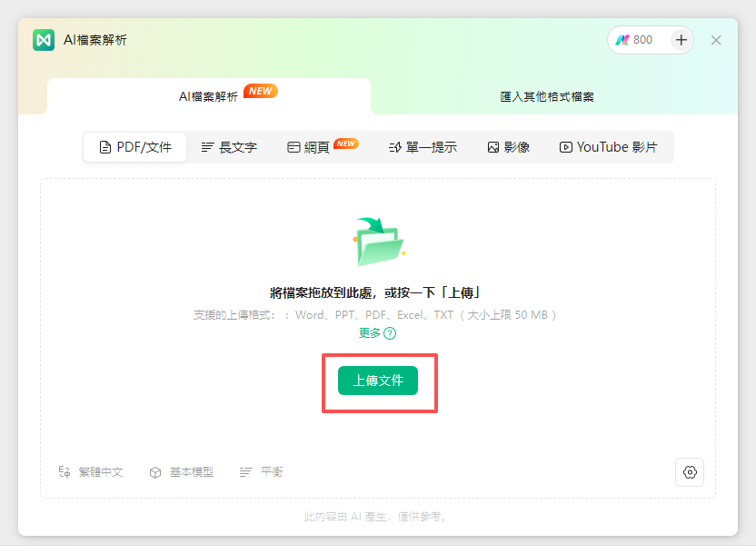This screenshot has width=756, height=554.
Task: Switch to the 匯入其他格式檔案 tab
Action: 547,96
